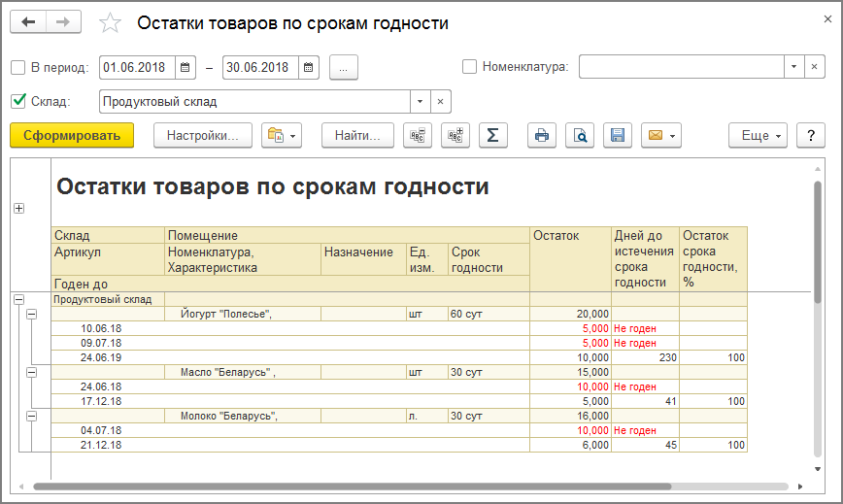Toggle the Склад checkbox
Image resolution: width=843 pixels, height=504 pixels.
click(18, 101)
